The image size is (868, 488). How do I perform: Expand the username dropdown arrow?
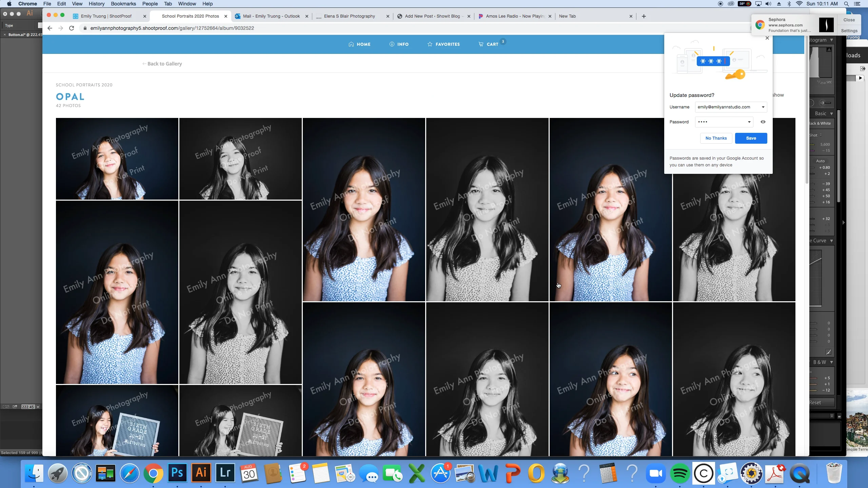[763, 107]
